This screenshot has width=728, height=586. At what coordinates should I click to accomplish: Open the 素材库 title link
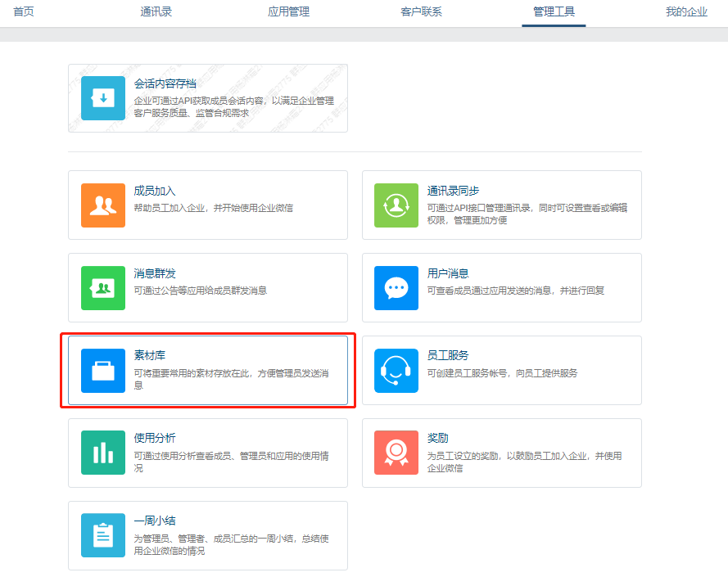pos(150,356)
